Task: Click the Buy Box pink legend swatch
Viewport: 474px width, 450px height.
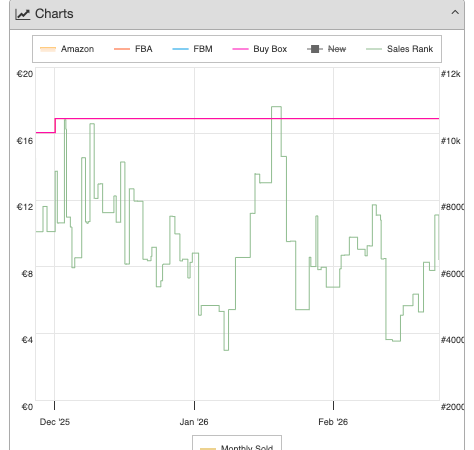Action: point(240,49)
